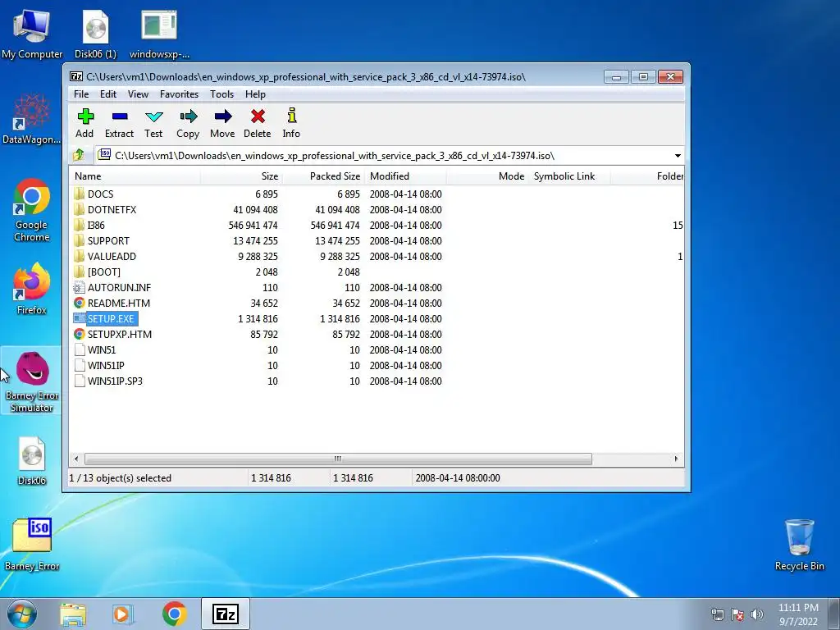Open Chrome from the taskbar
The width and height of the screenshot is (840, 630).
click(174, 614)
